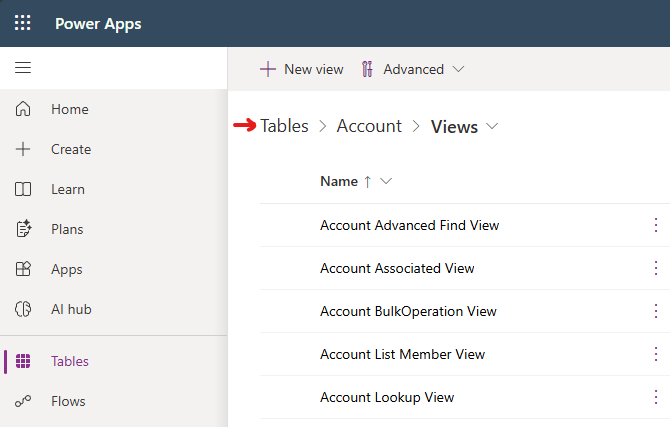This screenshot has width=670, height=427.
Task: Click the Flows icon in sidebar
Action: point(23,401)
